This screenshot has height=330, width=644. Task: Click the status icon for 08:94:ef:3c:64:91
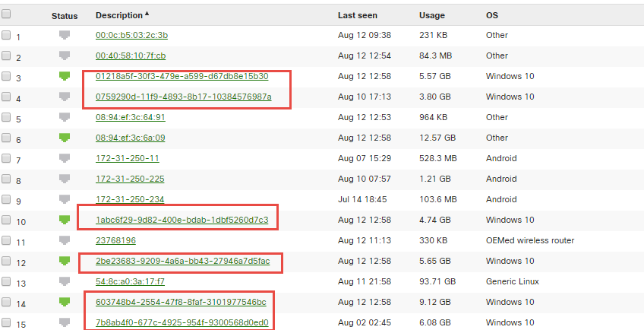point(65,117)
